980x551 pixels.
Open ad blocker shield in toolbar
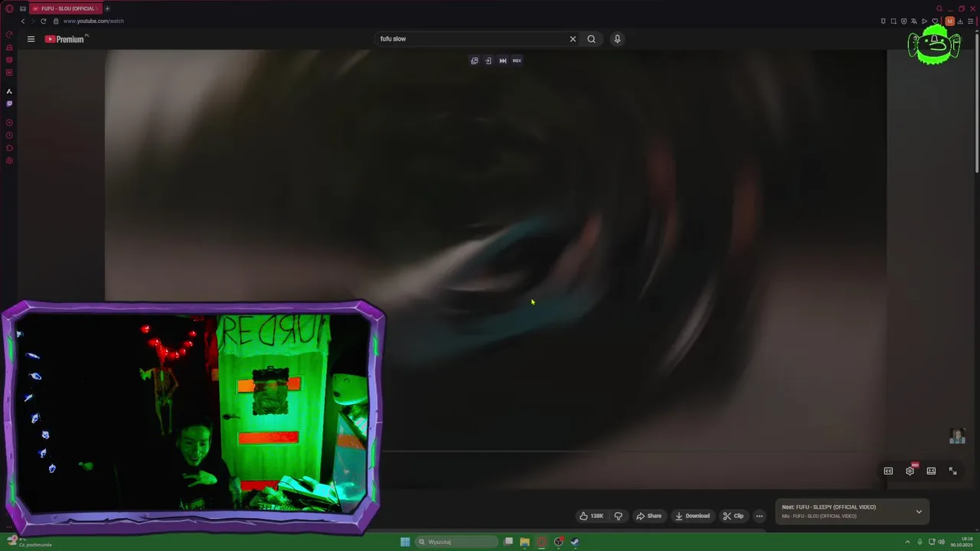[x=903, y=21]
